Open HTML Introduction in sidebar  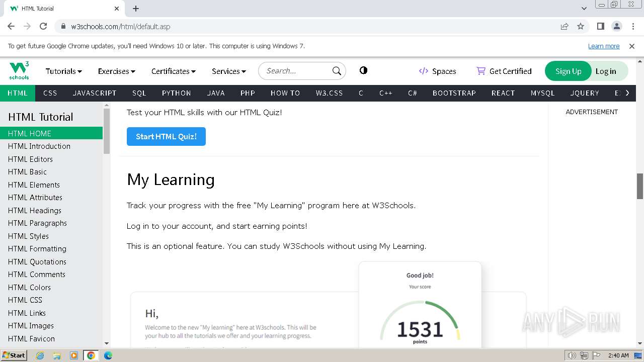(x=51, y=146)
